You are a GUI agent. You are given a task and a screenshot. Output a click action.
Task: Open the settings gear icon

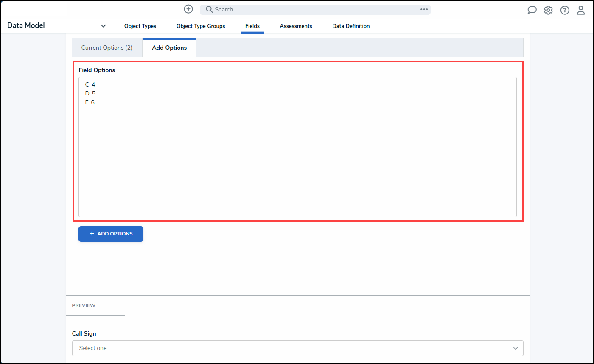[x=548, y=10]
